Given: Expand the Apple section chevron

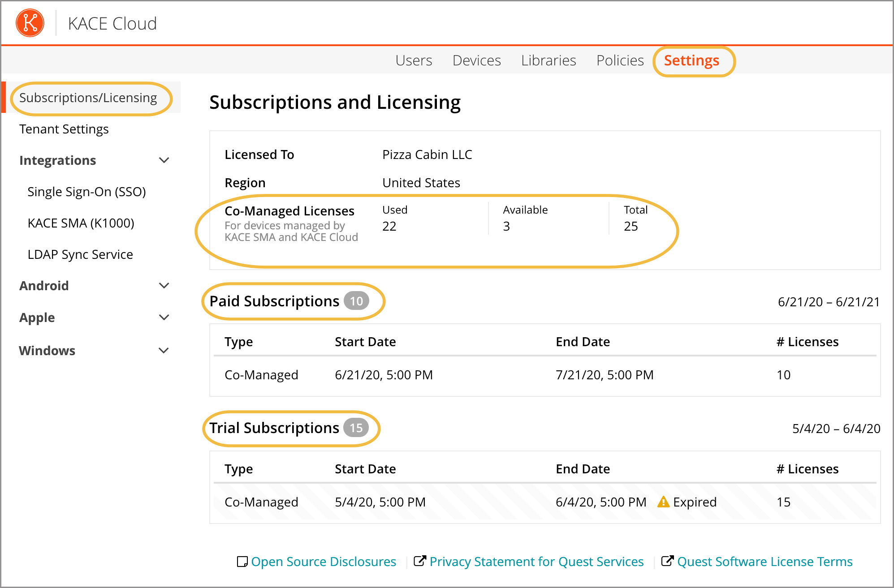Looking at the screenshot, I should point(164,318).
